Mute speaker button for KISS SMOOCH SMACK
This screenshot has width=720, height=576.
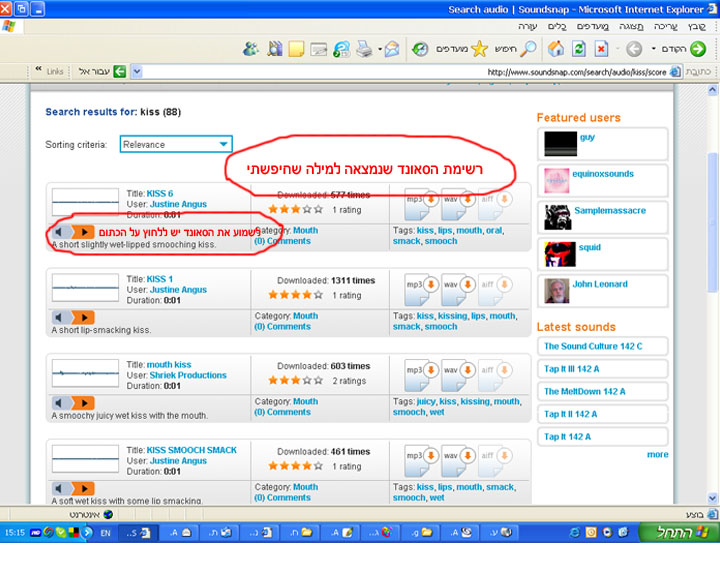[61, 488]
